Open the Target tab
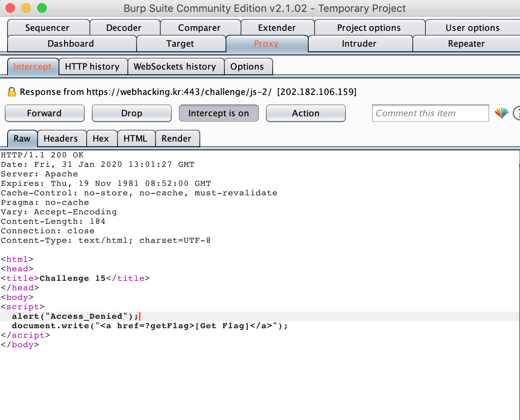 (180, 44)
